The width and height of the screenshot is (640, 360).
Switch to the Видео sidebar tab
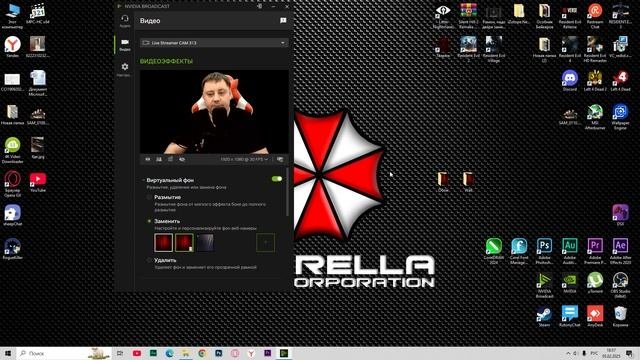tap(125, 45)
